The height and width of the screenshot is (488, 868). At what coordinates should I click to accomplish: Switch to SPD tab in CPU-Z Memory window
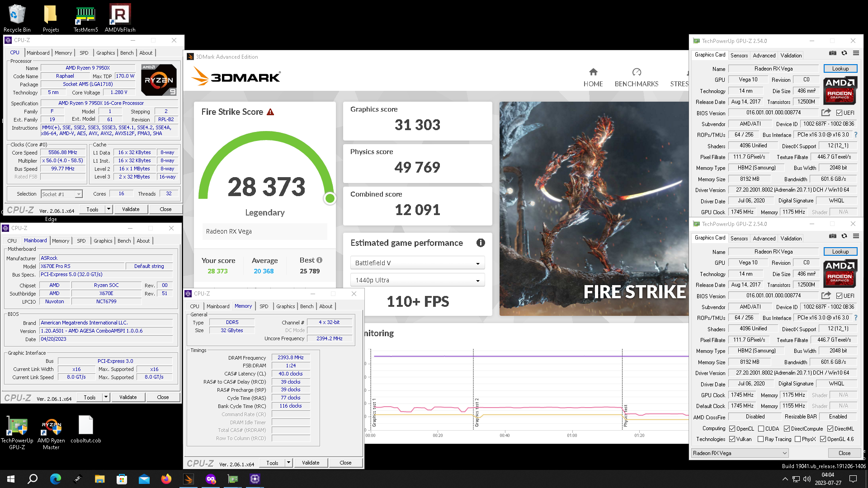coord(264,306)
